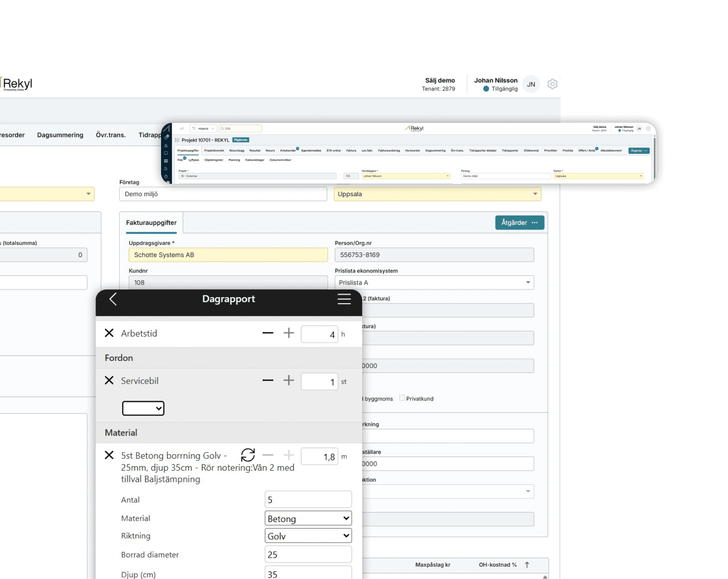Screen dimensions: 728x579
Task: Click the refresh icon on the material row
Action: 248,455
